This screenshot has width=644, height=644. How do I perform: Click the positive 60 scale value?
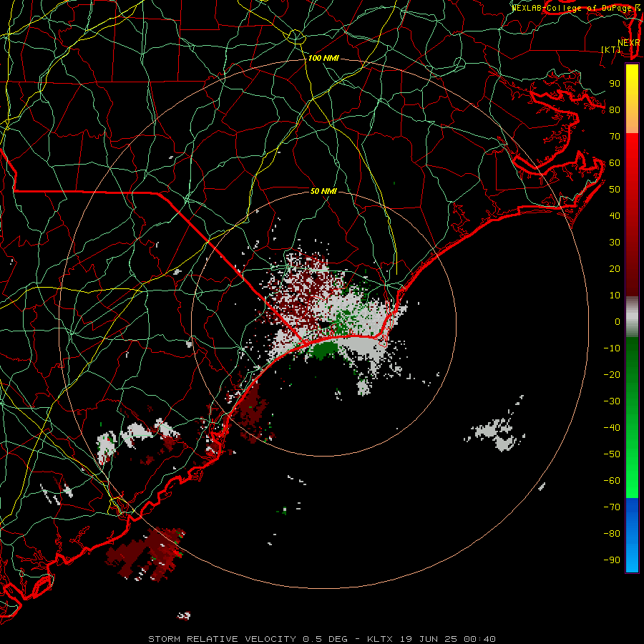[x=615, y=163]
